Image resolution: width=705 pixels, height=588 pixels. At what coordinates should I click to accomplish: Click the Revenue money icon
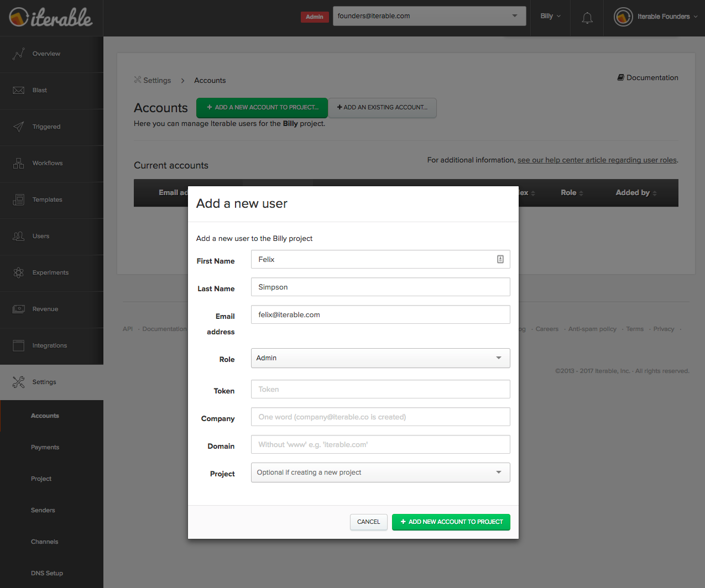tap(19, 309)
